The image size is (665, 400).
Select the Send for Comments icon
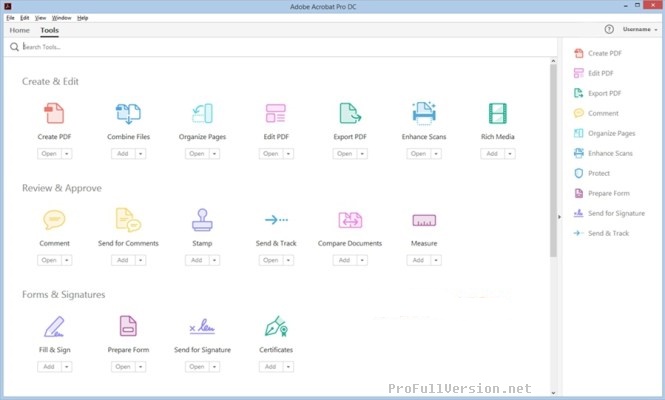point(128,220)
